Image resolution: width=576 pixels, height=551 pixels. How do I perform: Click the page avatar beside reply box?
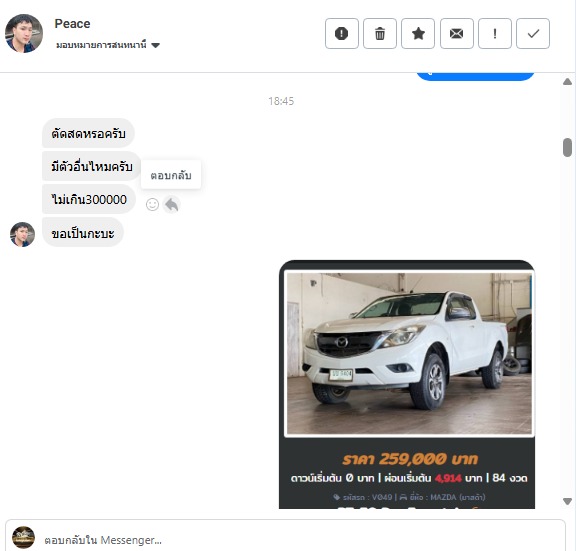(x=24, y=537)
